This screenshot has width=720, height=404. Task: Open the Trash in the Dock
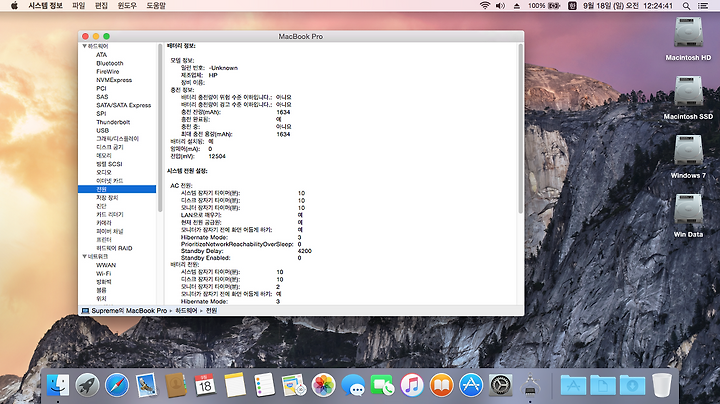(662, 385)
